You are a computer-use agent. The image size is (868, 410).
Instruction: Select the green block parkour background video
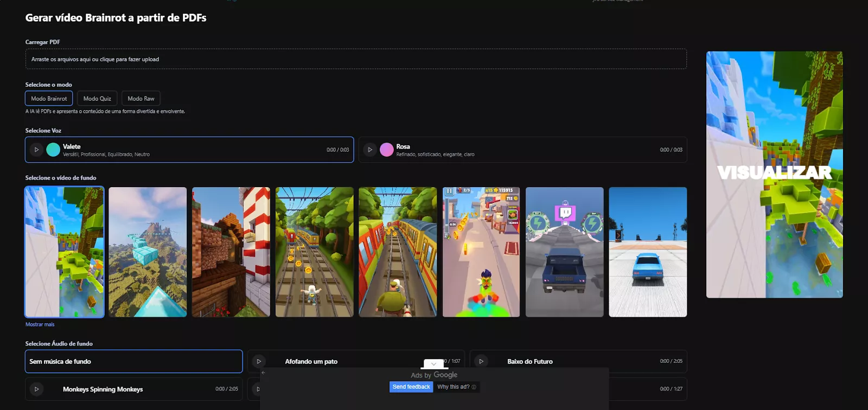(64, 252)
